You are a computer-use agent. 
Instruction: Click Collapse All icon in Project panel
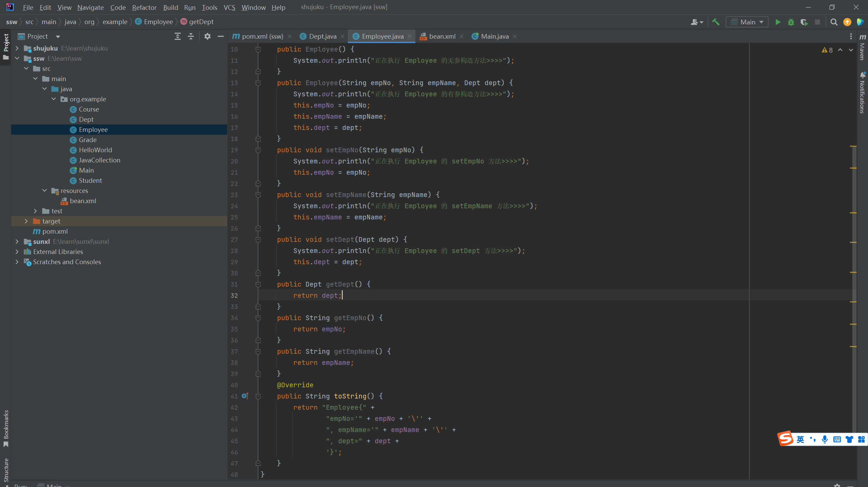click(191, 36)
